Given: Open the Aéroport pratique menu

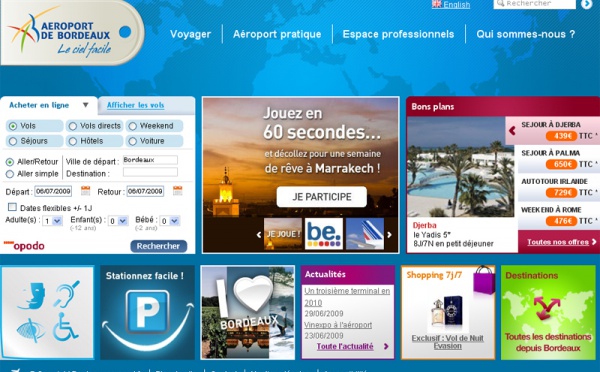Looking at the screenshot, I should coord(277,34).
